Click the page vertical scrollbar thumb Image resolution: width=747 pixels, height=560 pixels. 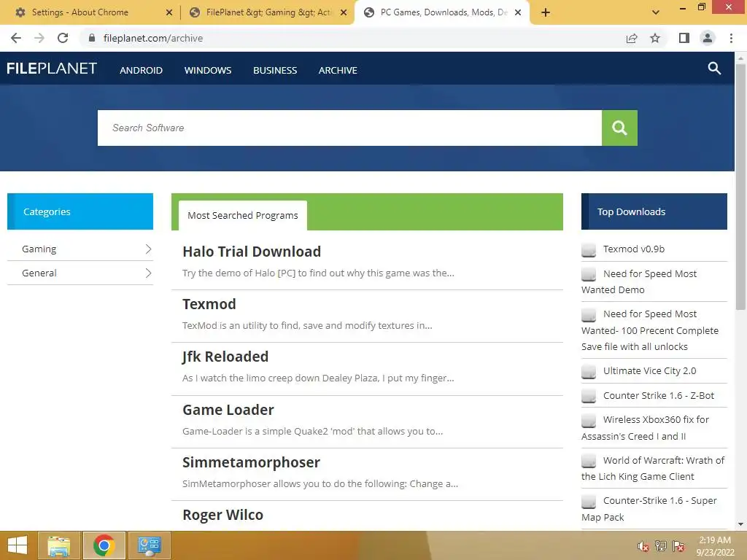click(x=740, y=187)
